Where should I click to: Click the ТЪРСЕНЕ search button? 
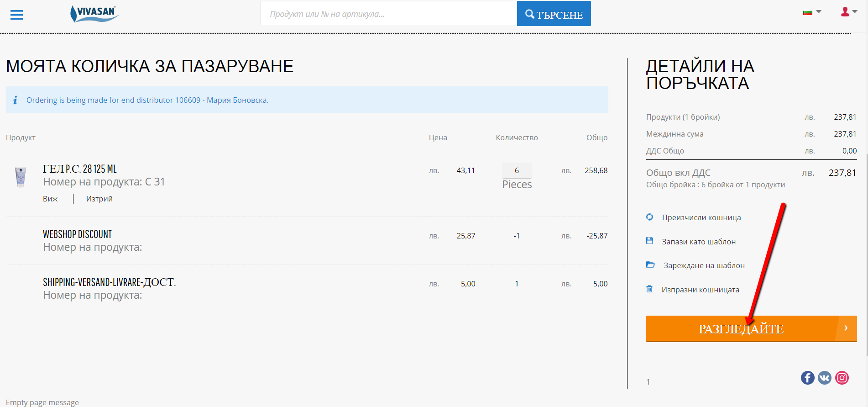click(x=554, y=14)
